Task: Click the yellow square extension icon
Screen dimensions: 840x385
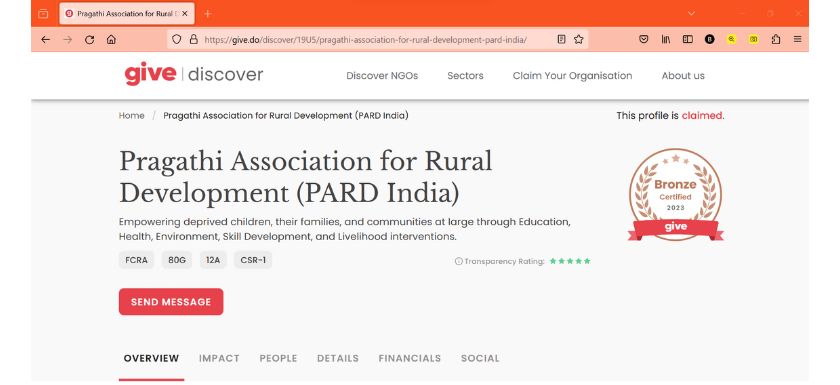Action: (754, 39)
